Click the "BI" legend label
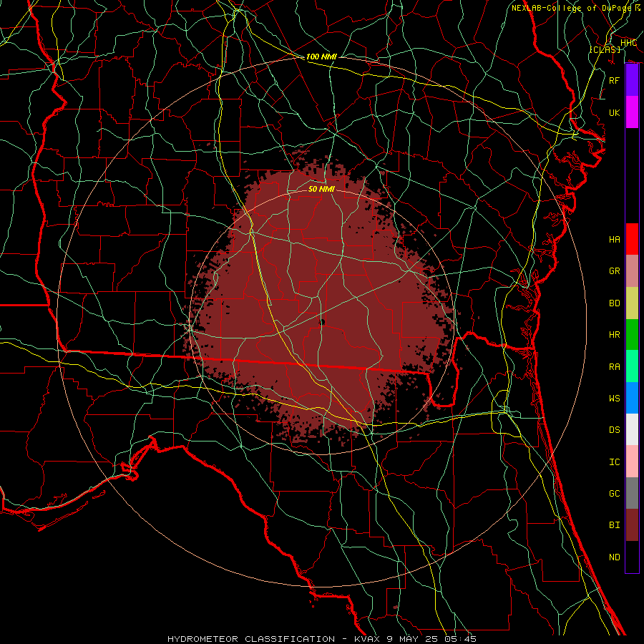Viewport: 644px width, 644px height. click(x=615, y=525)
